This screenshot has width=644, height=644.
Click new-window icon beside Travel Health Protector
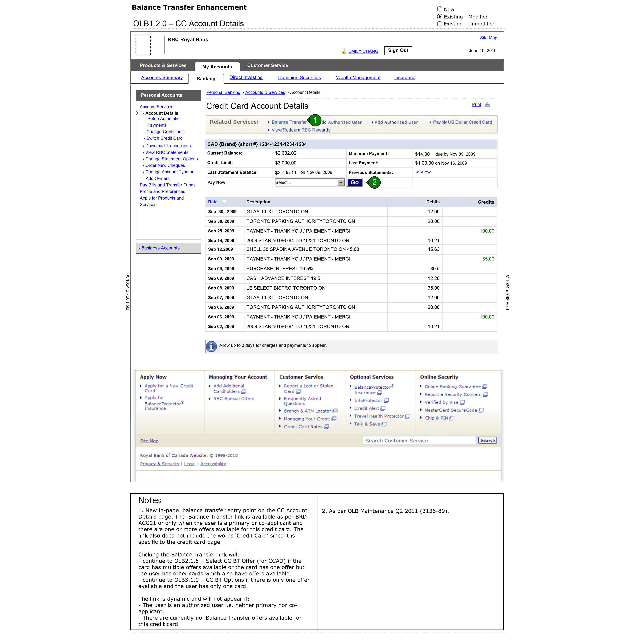click(408, 416)
